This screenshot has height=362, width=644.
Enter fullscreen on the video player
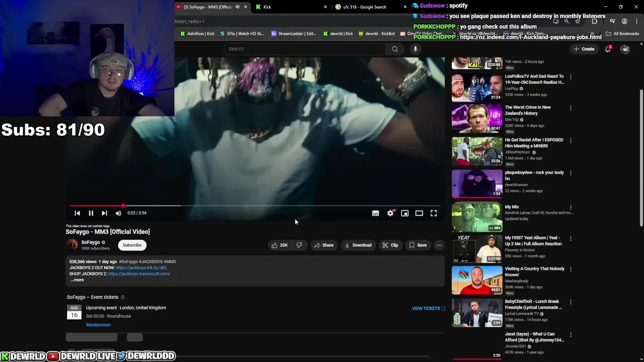434,213
